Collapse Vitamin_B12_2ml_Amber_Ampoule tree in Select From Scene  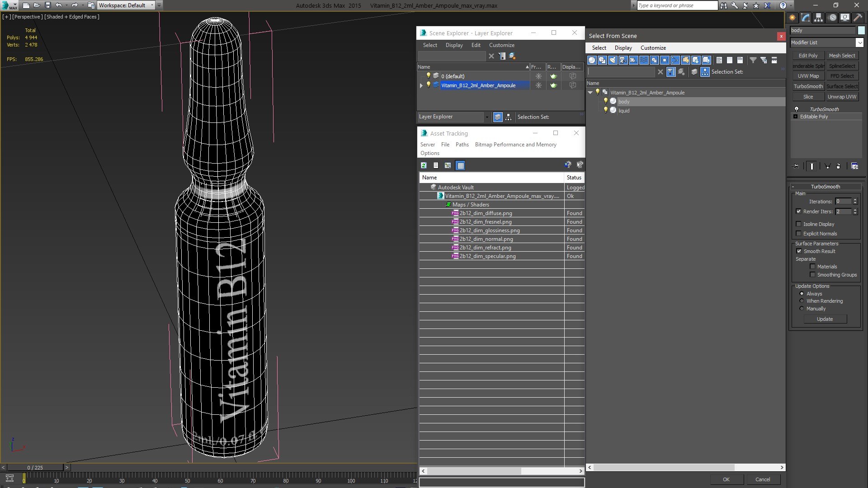point(590,93)
